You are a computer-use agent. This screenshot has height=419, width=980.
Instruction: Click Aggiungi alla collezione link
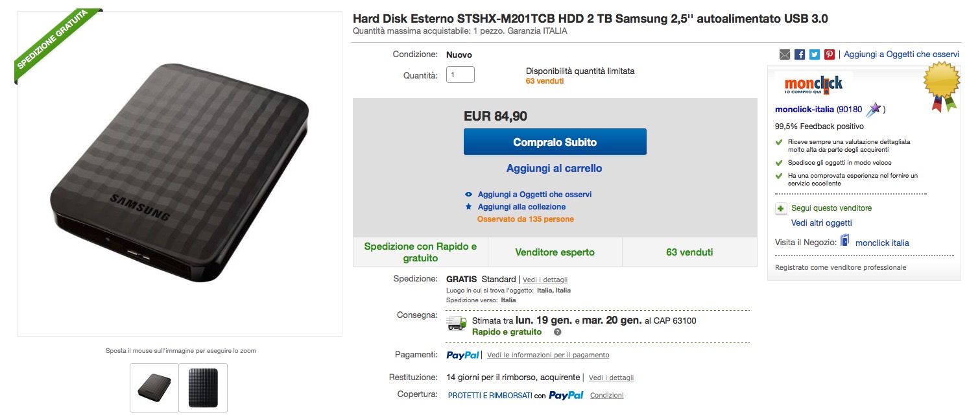point(521,207)
